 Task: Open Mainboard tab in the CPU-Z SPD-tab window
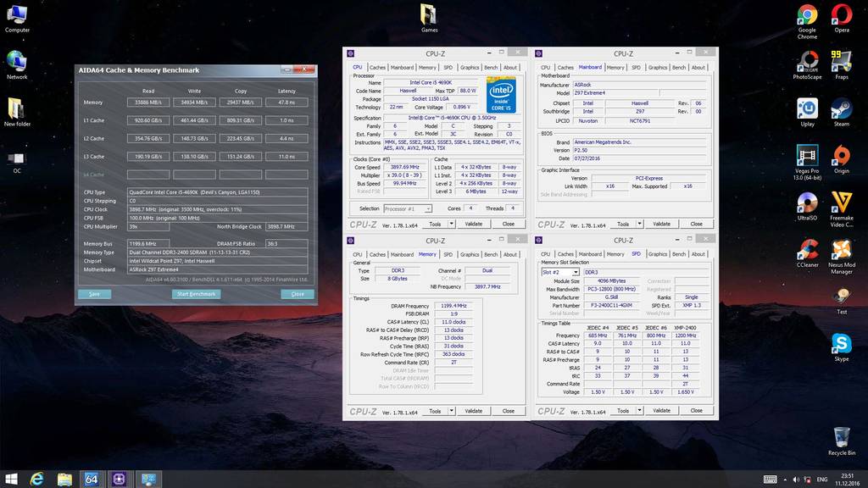tap(590, 254)
